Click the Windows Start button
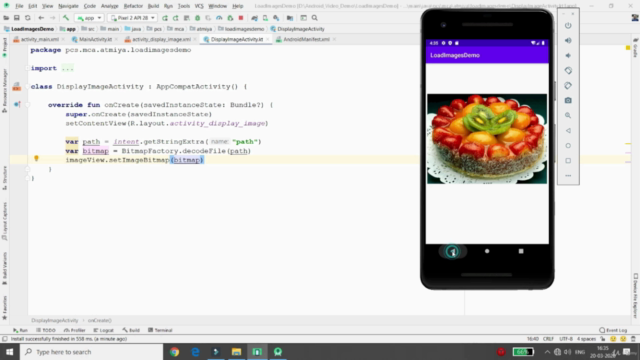The height and width of the screenshot is (360, 640). tap(9, 352)
